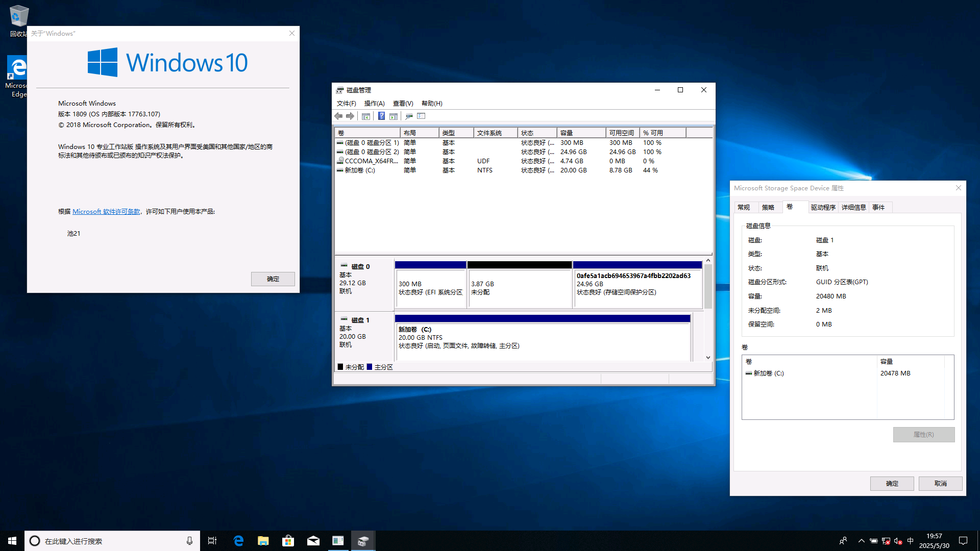Click the muted volume tray icon
The image size is (980, 551).
(x=898, y=541)
